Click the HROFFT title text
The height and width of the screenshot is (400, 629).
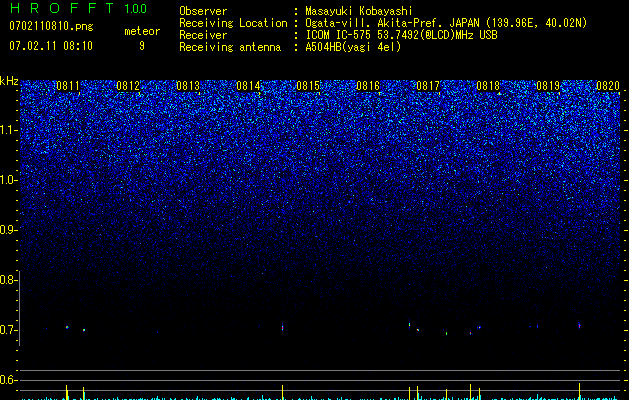click(x=62, y=8)
